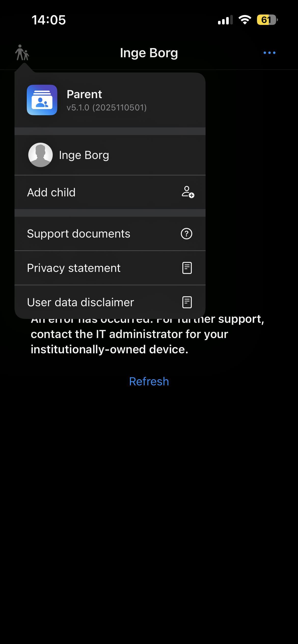Tap Inge Borg's profile avatar
This screenshot has height=644, width=298.
pyautogui.click(x=40, y=155)
